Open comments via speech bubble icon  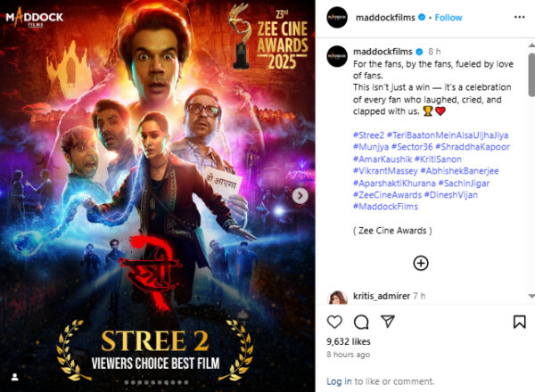coord(361,322)
